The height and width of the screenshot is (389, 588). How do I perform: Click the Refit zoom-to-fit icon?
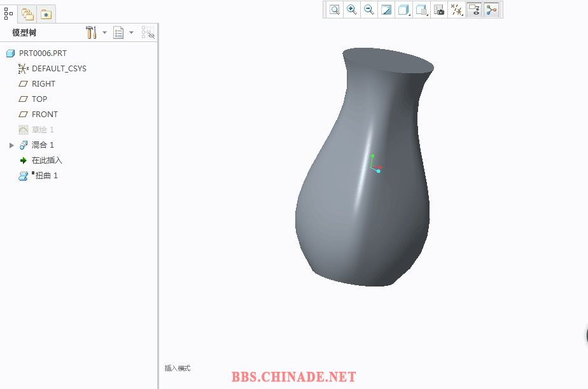pyautogui.click(x=334, y=10)
